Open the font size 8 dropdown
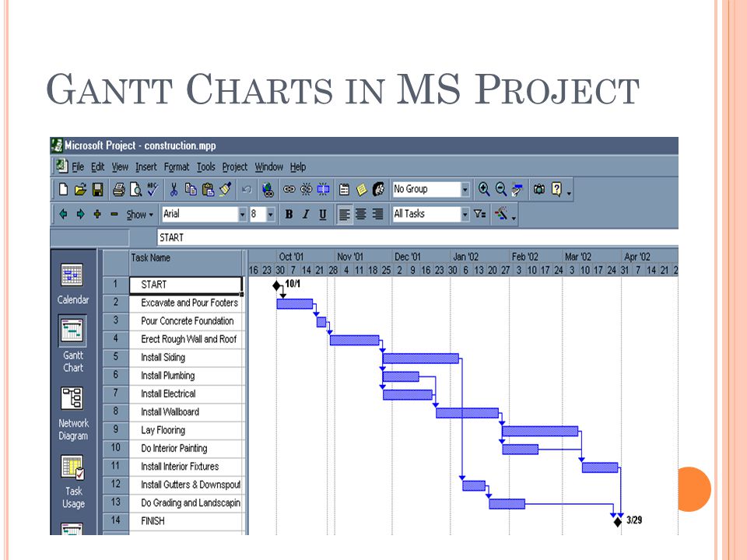 271,215
